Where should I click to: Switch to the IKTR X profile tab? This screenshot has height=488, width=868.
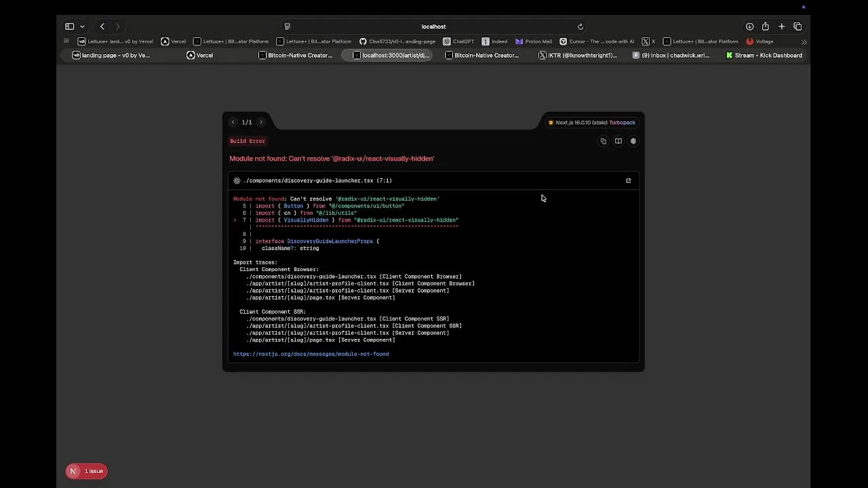click(578, 56)
